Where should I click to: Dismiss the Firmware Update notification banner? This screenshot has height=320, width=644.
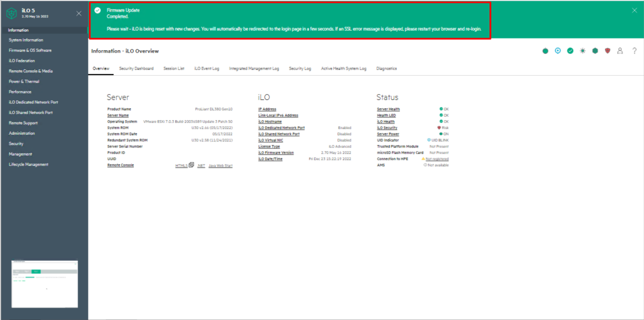pyautogui.click(x=635, y=10)
